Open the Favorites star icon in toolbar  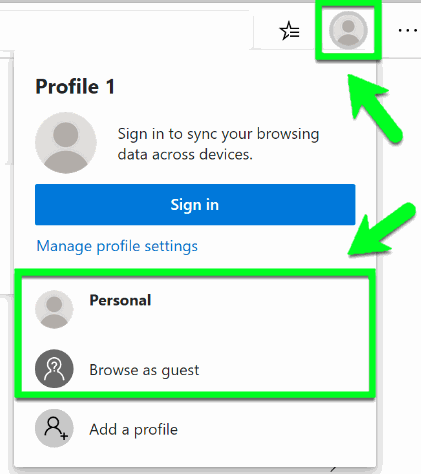coord(289,31)
